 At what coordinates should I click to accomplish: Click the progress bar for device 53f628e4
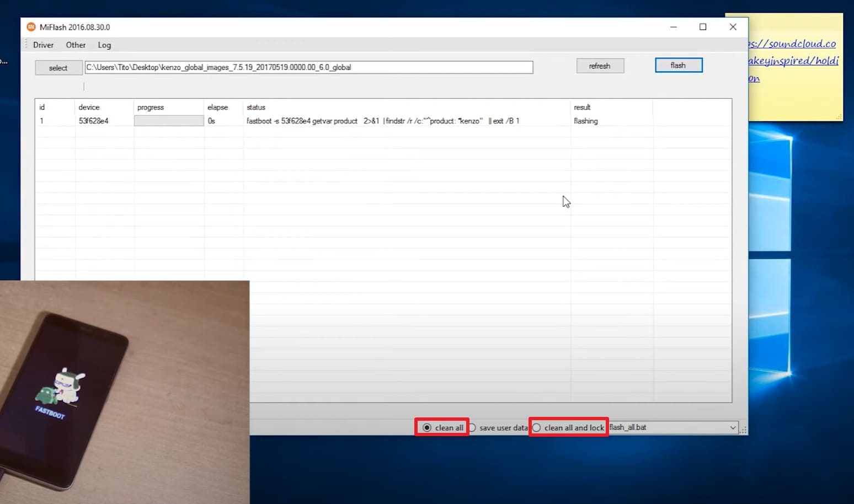pyautogui.click(x=169, y=121)
